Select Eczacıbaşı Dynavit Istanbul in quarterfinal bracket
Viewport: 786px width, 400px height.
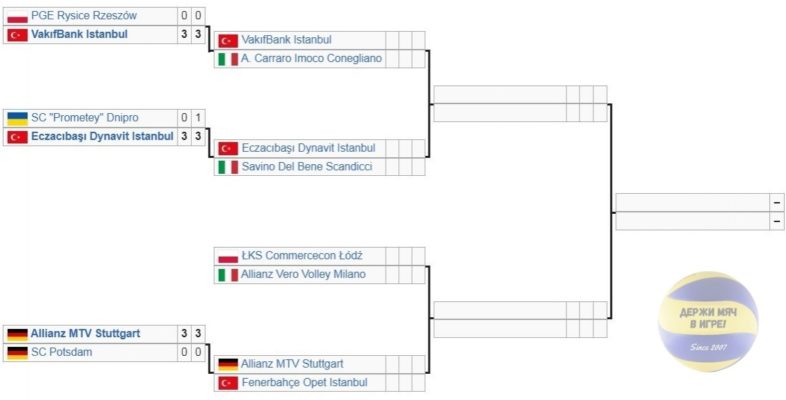point(308,148)
